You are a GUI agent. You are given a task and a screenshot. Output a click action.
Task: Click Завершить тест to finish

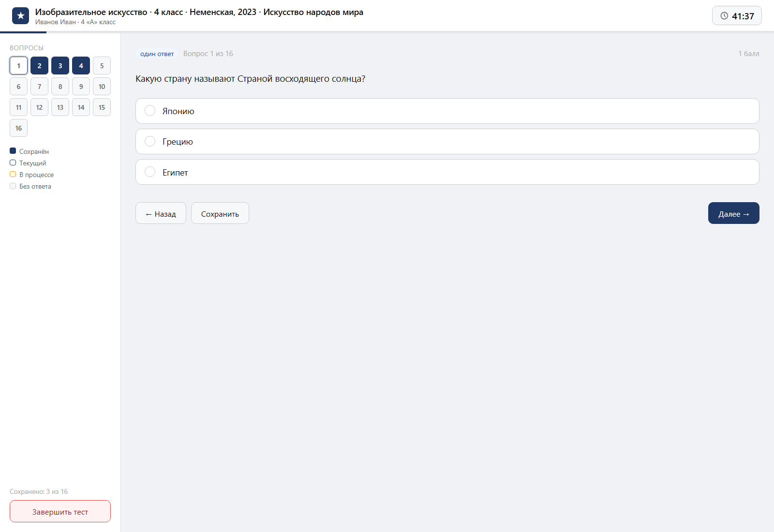(x=60, y=511)
